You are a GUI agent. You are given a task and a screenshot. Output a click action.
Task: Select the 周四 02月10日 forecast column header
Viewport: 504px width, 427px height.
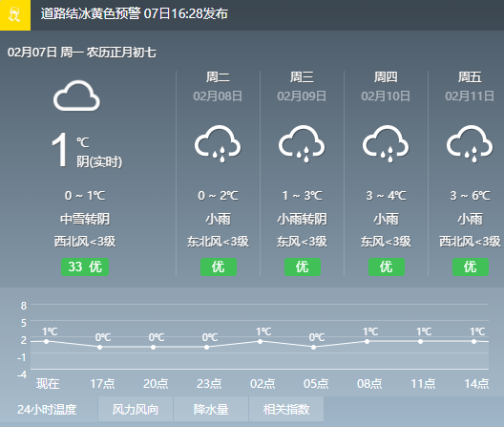(x=386, y=86)
